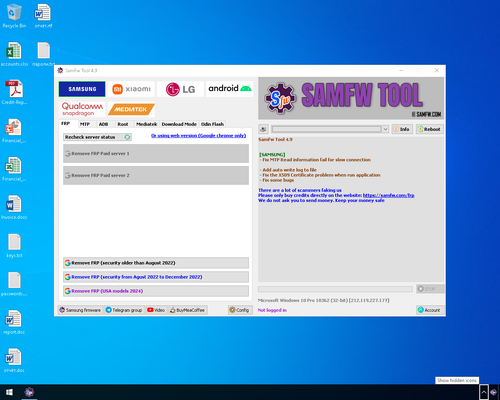Viewport: 500px width, 400px height.
Task: Select the text file beside accounts.xlsx
Action: [x=43, y=54]
